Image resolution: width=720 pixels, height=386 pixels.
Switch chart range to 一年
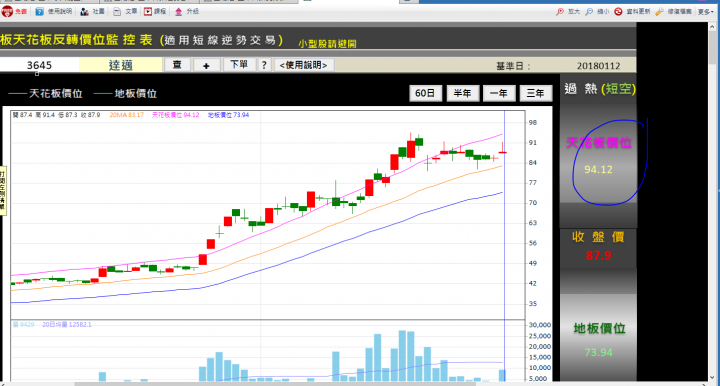[499, 93]
